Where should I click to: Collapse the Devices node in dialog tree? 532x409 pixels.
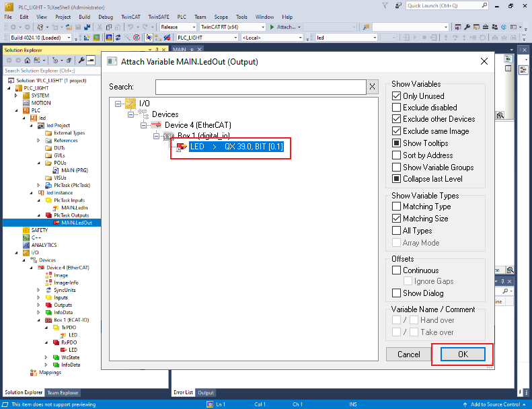[x=130, y=114]
